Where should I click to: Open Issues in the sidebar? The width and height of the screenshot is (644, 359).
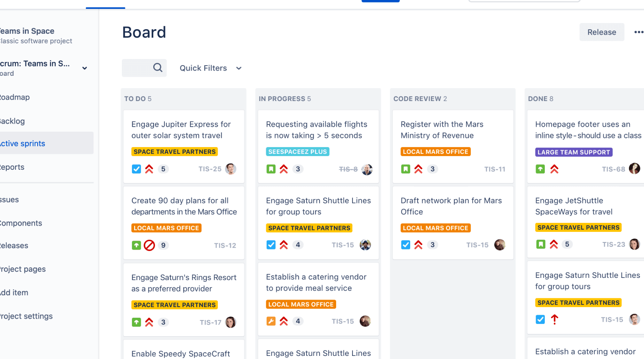coord(9,200)
